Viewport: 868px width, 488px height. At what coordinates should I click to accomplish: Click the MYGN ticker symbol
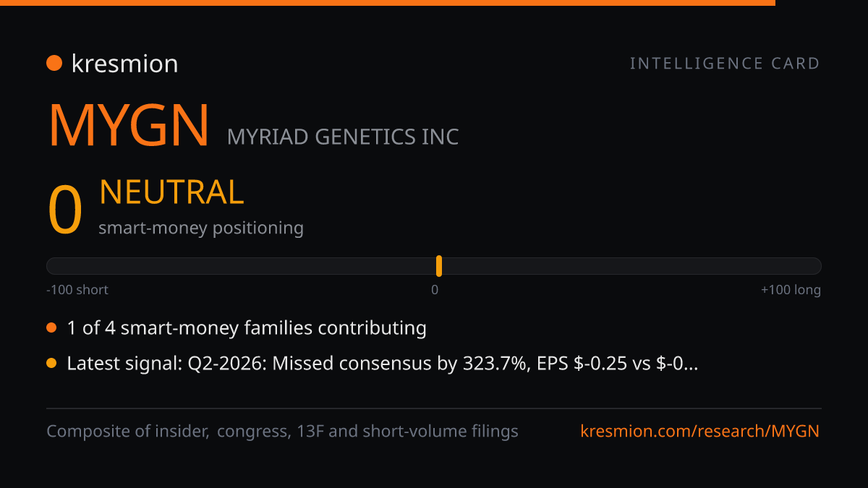[x=129, y=125]
